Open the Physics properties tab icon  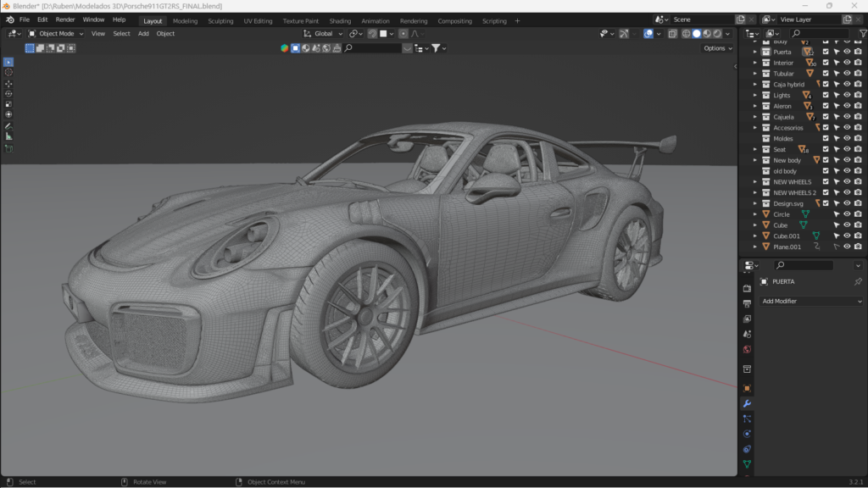pos(747,434)
